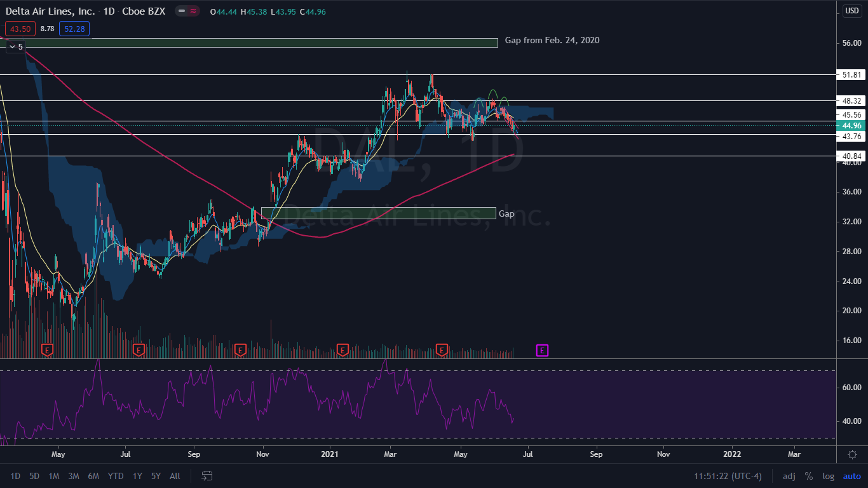Image resolution: width=868 pixels, height=488 pixels.
Task: Click 'Gap from Feb. 24, 2020' annotation text
Action: tap(552, 40)
